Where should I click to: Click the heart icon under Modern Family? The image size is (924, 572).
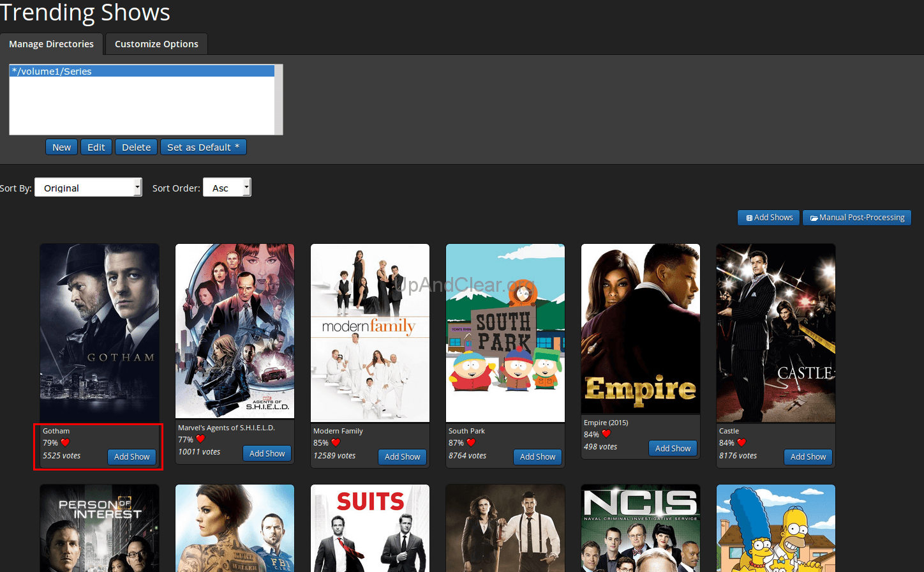click(x=336, y=442)
